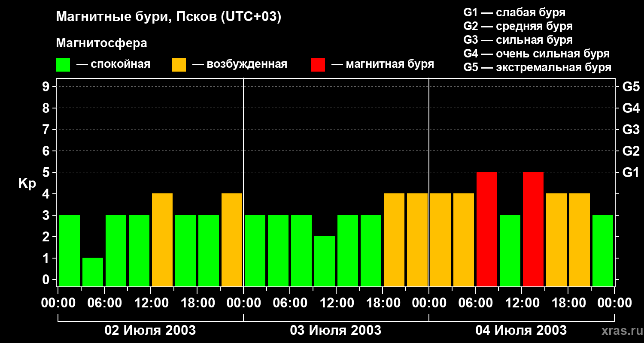
Task: Click the first red Kp 5 bar on 04 Июля
Action: tap(487, 229)
